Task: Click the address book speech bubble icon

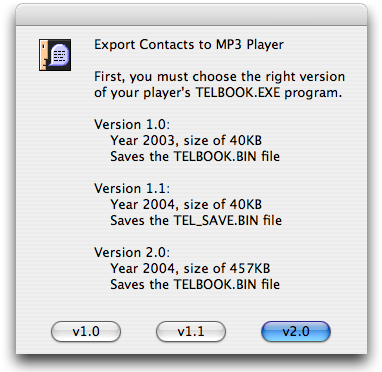Action: point(55,55)
